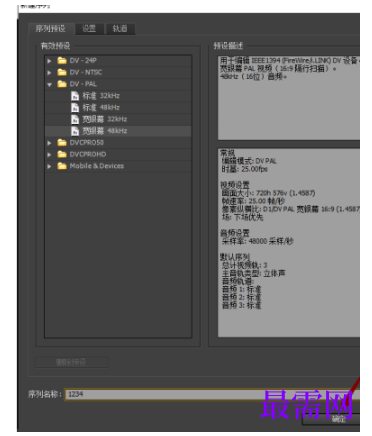Click the 采样率: 48000 采样/秒 line

257,241
